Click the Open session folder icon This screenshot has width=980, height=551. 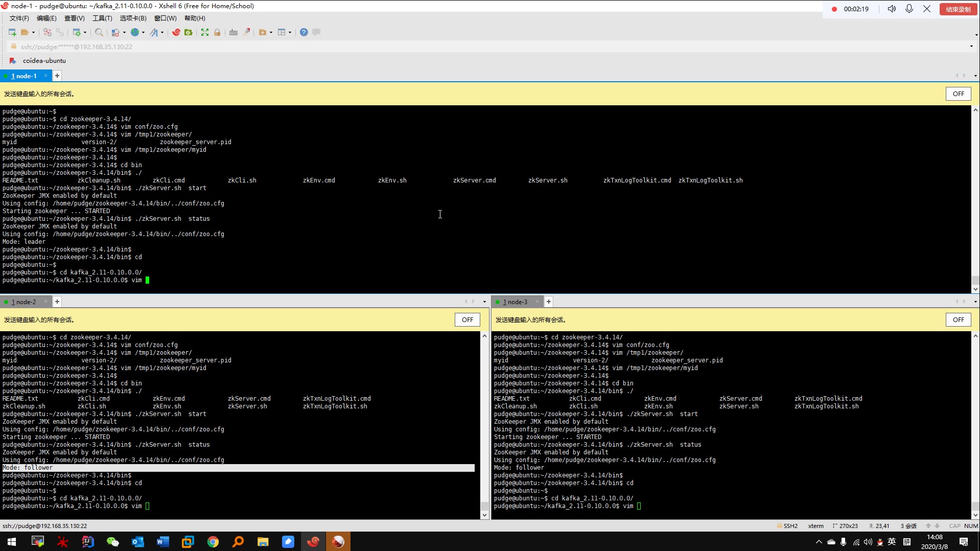coord(25,32)
